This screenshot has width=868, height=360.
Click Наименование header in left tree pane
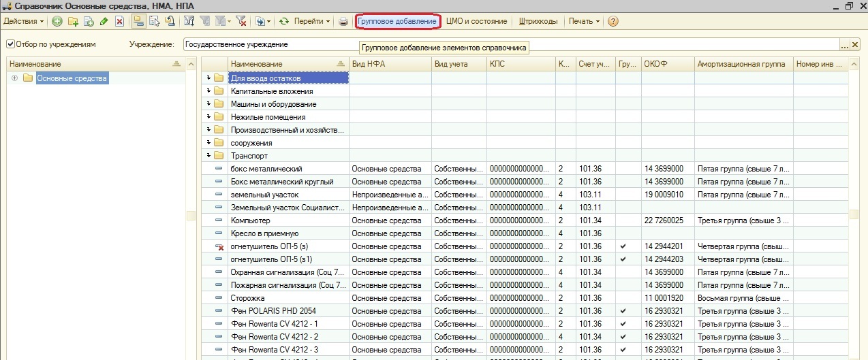click(95, 63)
